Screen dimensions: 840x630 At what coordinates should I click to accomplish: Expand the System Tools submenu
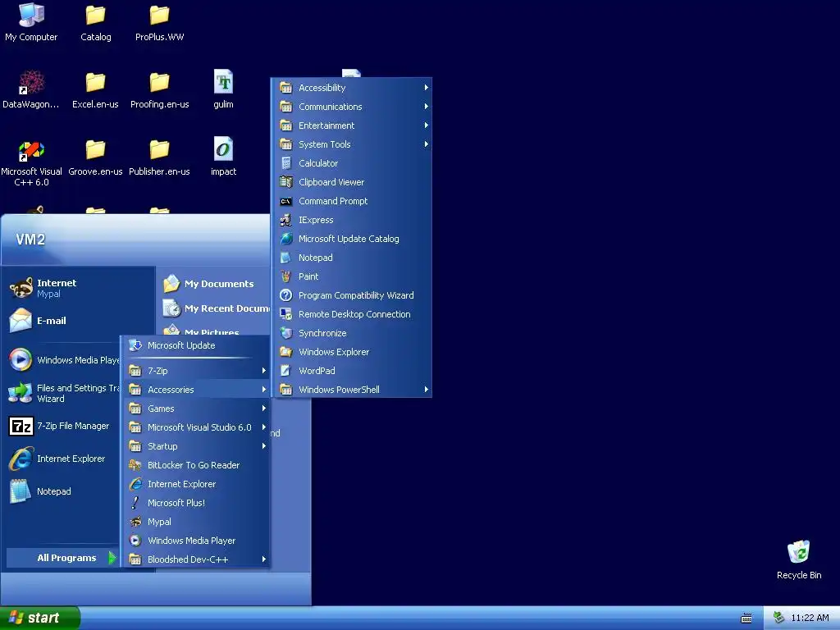351,144
